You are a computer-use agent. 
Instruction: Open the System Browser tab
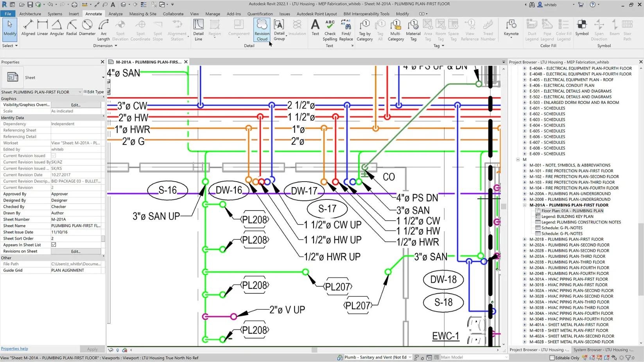pyautogui.click(x=604, y=350)
